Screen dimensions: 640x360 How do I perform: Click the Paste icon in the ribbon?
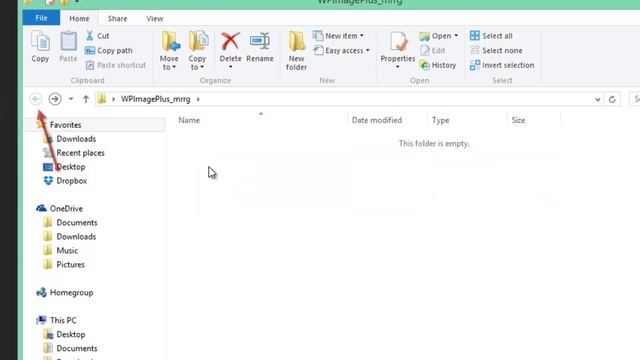[68, 42]
